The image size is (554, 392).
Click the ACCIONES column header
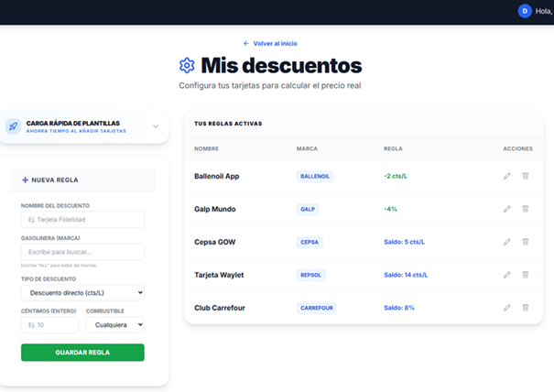(x=517, y=148)
